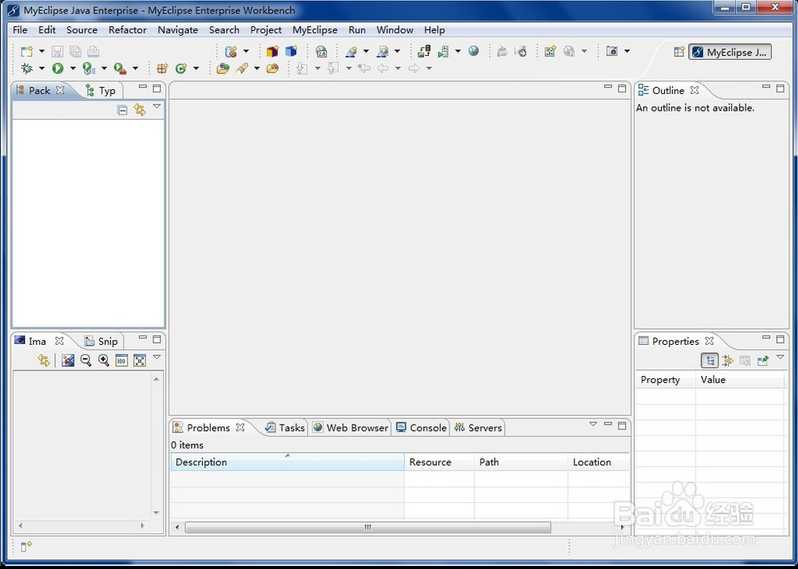Click the multicolored cube icon in top toolbar

(x=272, y=51)
